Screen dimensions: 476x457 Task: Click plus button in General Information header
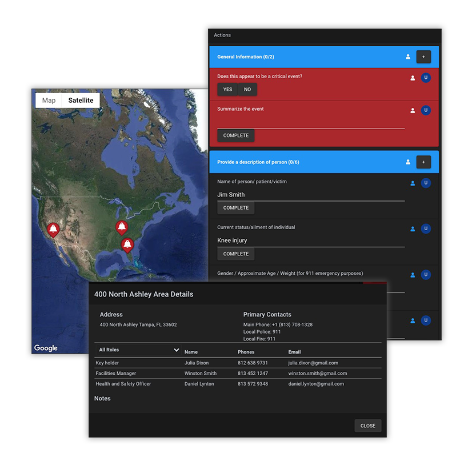(x=423, y=57)
